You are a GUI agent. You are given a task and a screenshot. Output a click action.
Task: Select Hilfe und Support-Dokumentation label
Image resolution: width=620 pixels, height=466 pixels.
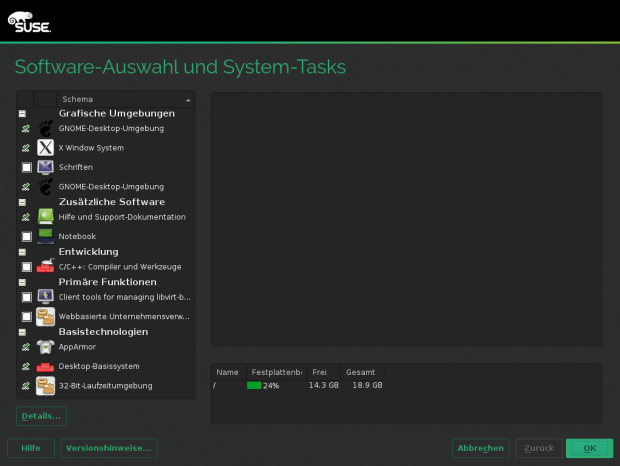(122, 217)
